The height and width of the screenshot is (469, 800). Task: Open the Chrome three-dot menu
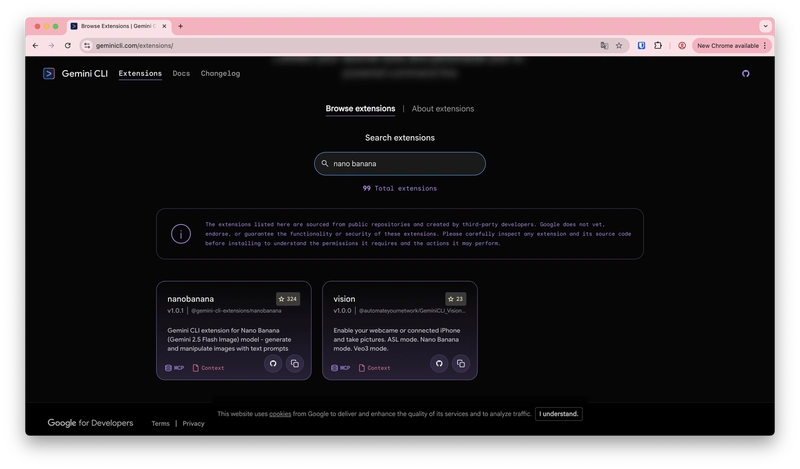765,45
